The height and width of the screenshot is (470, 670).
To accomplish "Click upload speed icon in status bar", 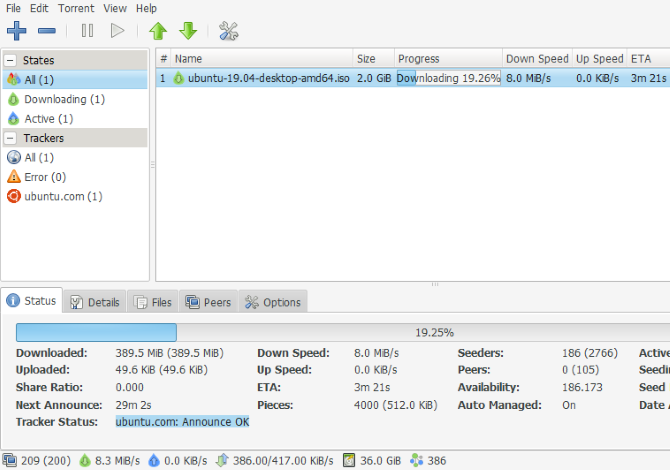I will (154, 460).
